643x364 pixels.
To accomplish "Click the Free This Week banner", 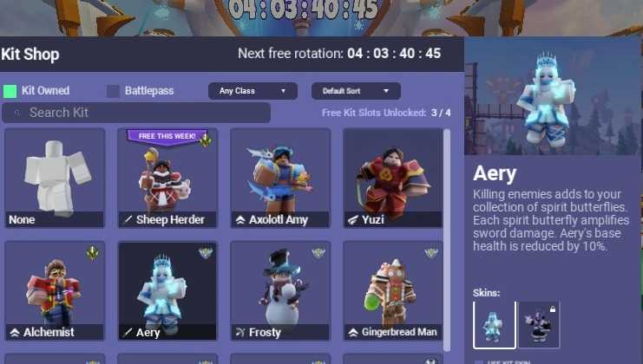I will (167, 136).
